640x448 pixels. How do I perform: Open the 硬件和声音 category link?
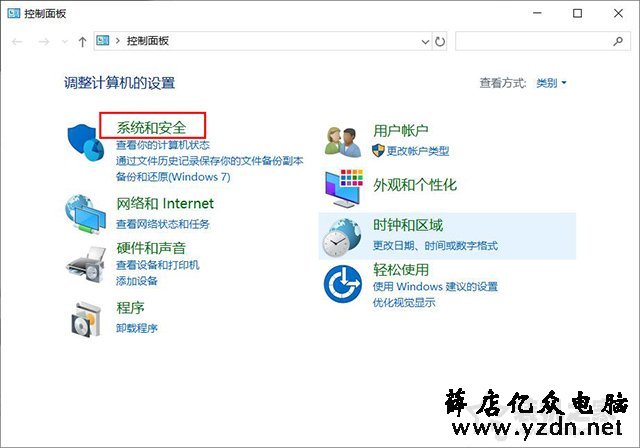point(151,248)
